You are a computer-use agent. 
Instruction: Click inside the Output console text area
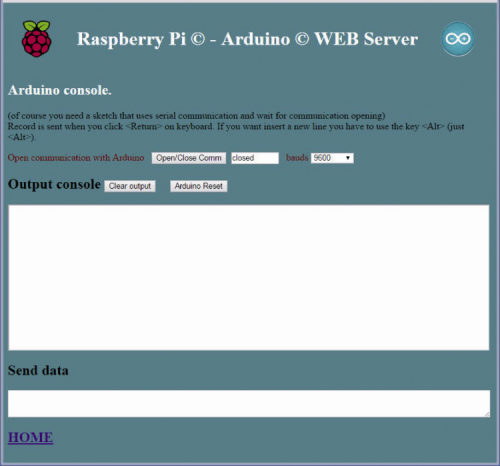click(249, 278)
